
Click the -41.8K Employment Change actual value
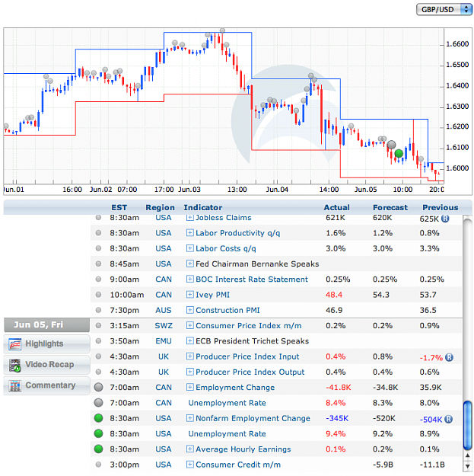pos(338,388)
